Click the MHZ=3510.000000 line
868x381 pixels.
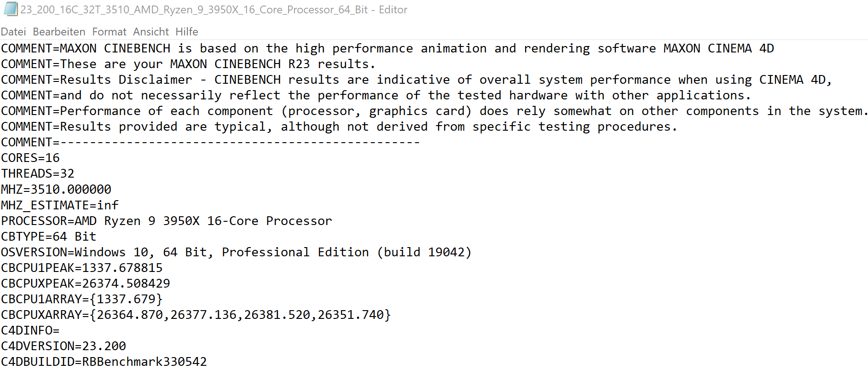pos(56,189)
